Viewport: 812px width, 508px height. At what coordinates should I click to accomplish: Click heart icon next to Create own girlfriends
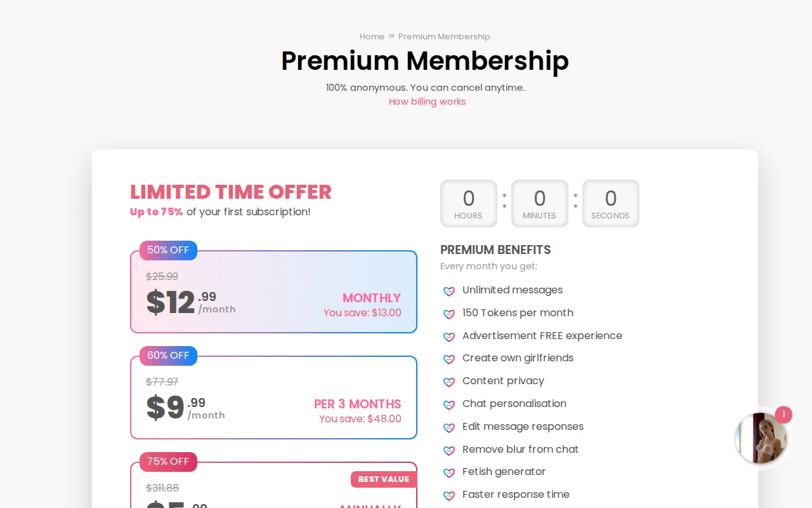pos(449,359)
